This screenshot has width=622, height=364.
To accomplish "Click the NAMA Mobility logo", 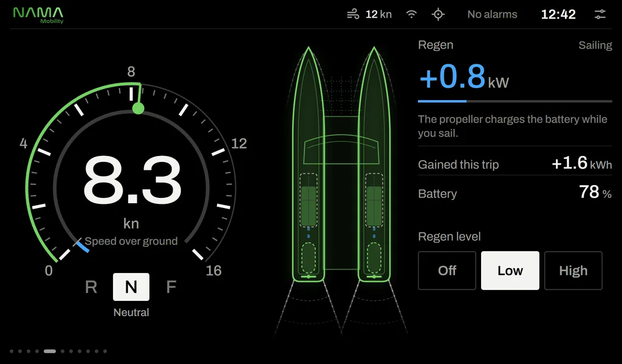I will [x=38, y=15].
